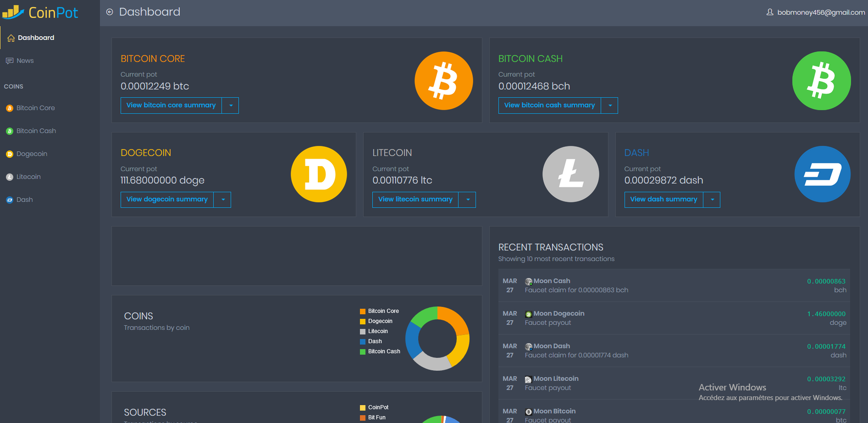
Task: Click Moon Cash transaction icon
Action: tap(529, 281)
